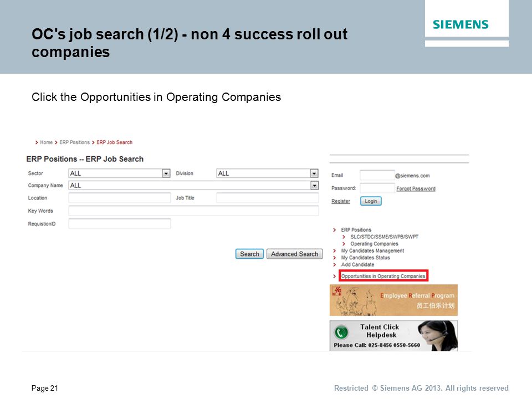The width and height of the screenshot is (532, 399).
Task: Click the Employee Referral Program banner
Action: point(393,300)
